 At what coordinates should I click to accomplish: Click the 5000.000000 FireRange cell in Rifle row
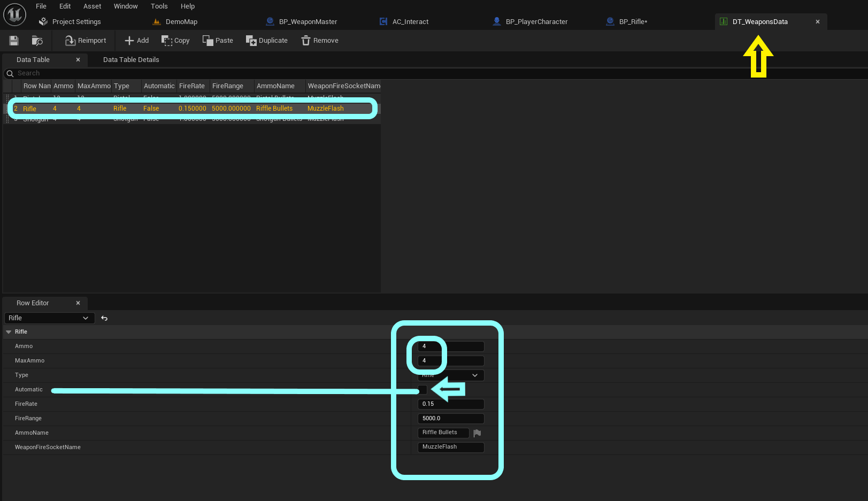pyautogui.click(x=231, y=109)
